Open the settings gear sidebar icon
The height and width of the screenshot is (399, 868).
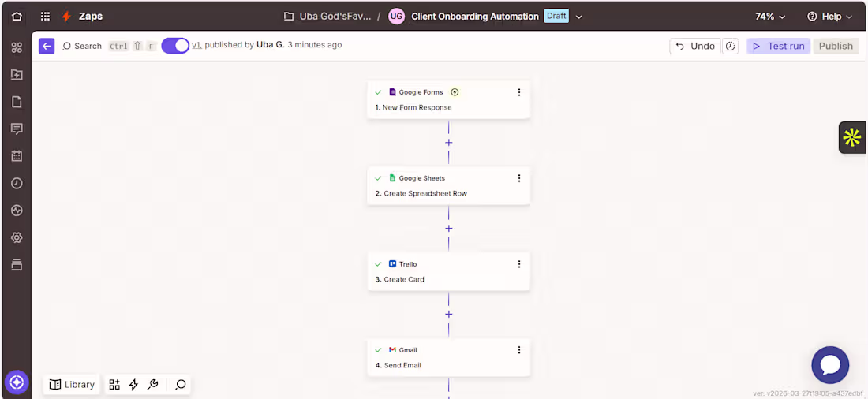pos(17,237)
